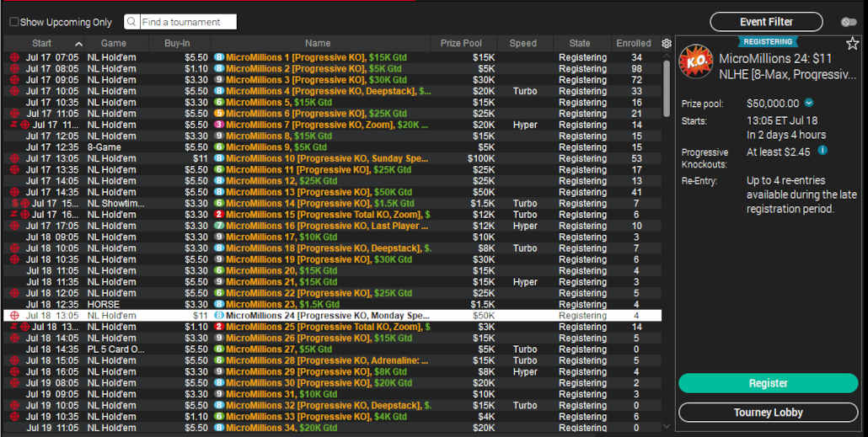The image size is (868, 437).
Task: Click PL 5 Card O... game cell
Action: click(115, 349)
